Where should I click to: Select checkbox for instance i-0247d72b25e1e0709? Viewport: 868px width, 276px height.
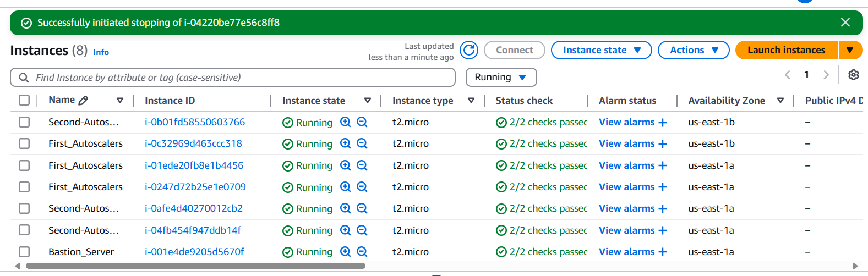[x=24, y=187]
